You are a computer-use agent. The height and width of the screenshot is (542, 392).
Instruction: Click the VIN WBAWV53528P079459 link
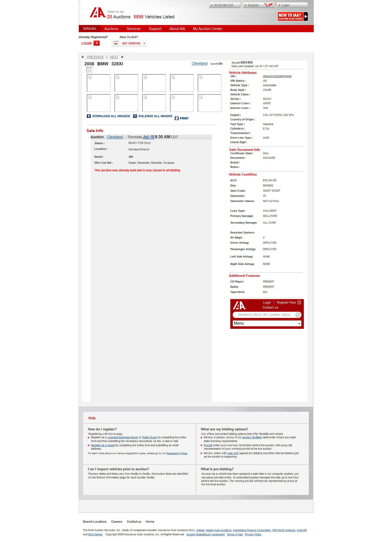coord(277,77)
